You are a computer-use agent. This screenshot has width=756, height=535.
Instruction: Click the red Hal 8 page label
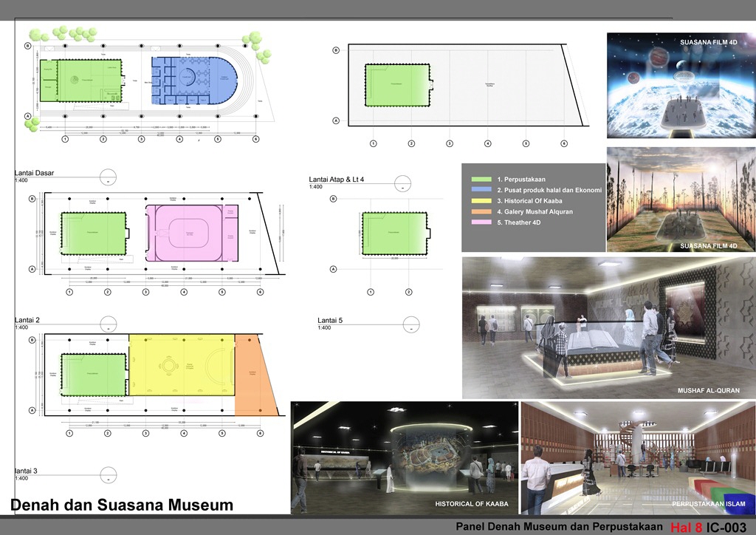(686, 528)
